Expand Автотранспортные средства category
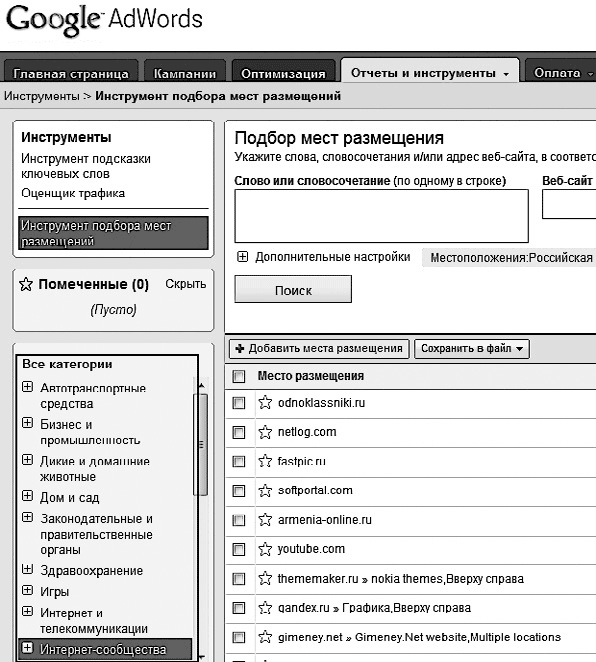Image resolution: width=596 pixels, height=662 pixels. [27, 387]
